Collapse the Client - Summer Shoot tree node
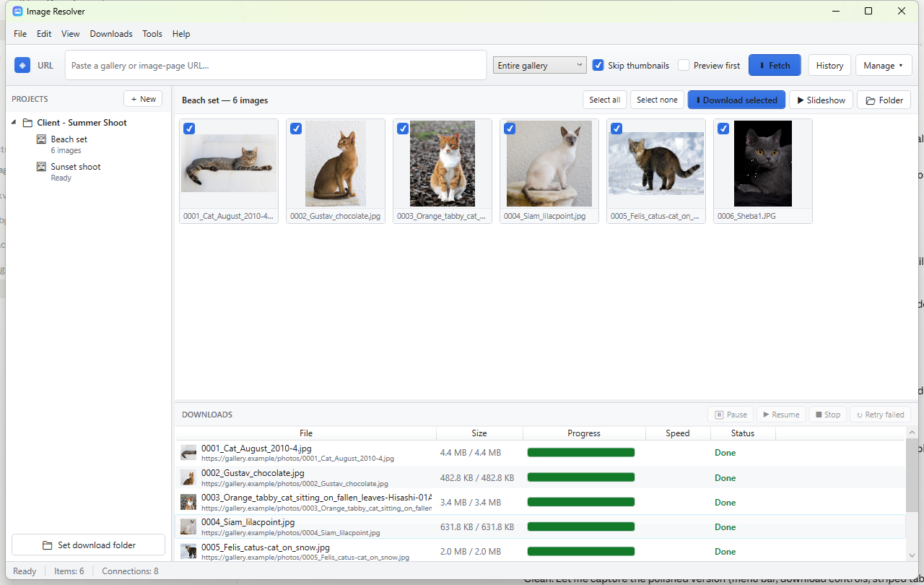924x585 pixels. coord(14,123)
